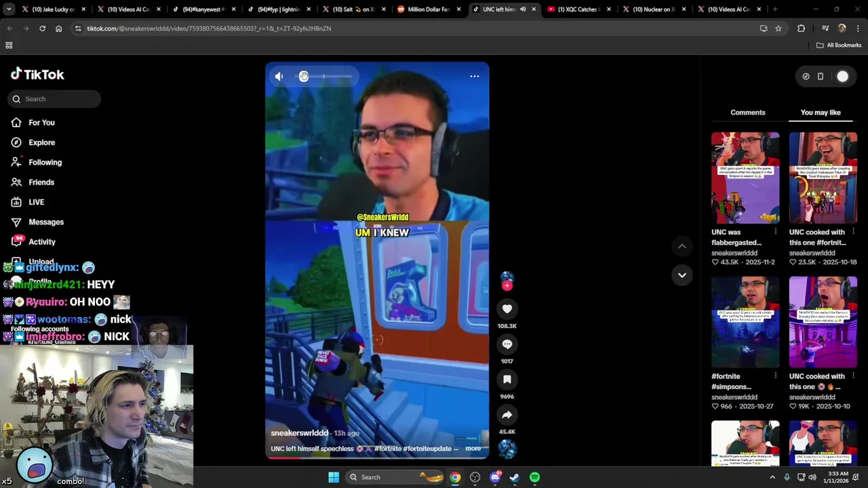
Task: Click the tiktok.com address bar URL
Action: (x=209, y=28)
